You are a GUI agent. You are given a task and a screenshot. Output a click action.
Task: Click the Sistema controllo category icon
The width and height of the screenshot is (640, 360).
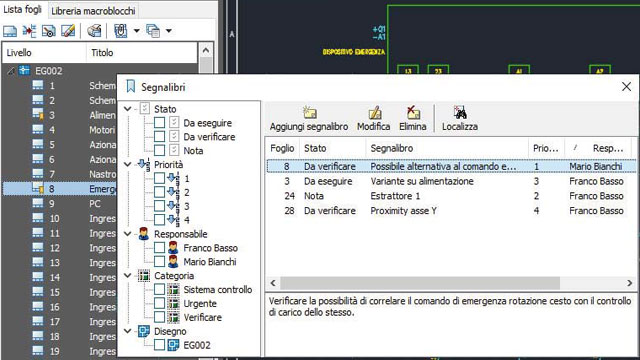[173, 289]
